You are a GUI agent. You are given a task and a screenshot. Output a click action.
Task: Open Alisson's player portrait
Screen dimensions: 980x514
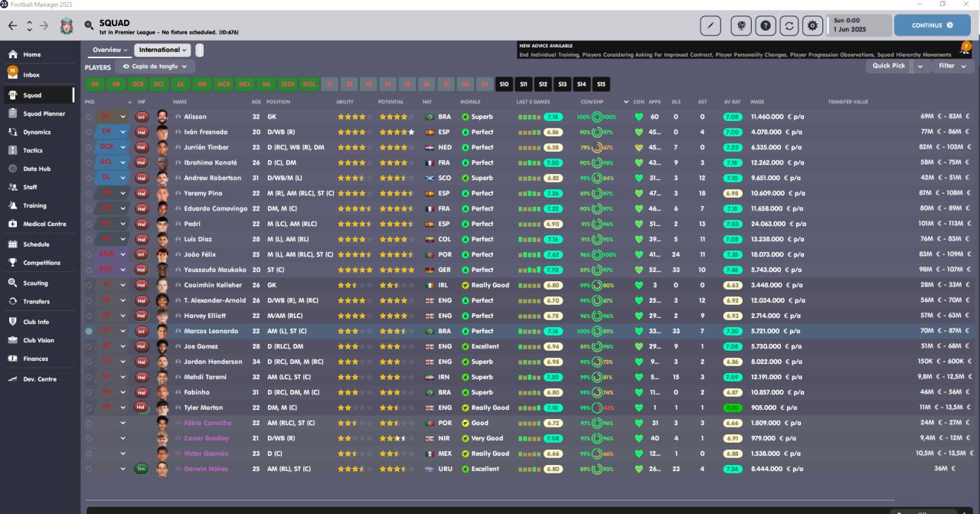click(x=162, y=116)
